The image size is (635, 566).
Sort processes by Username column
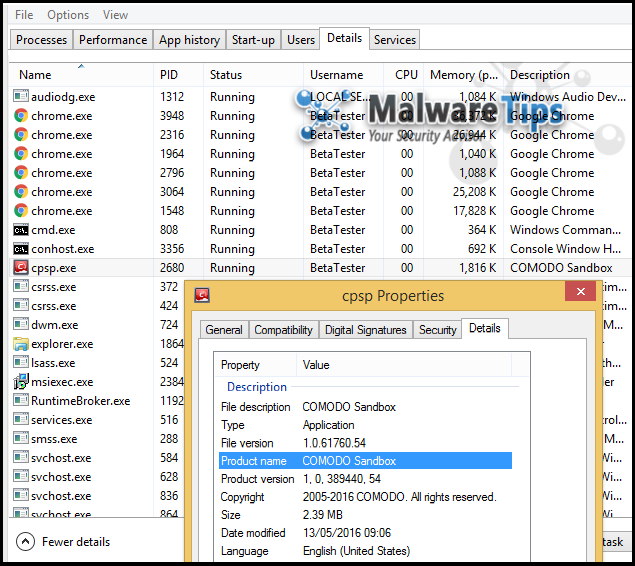click(343, 74)
